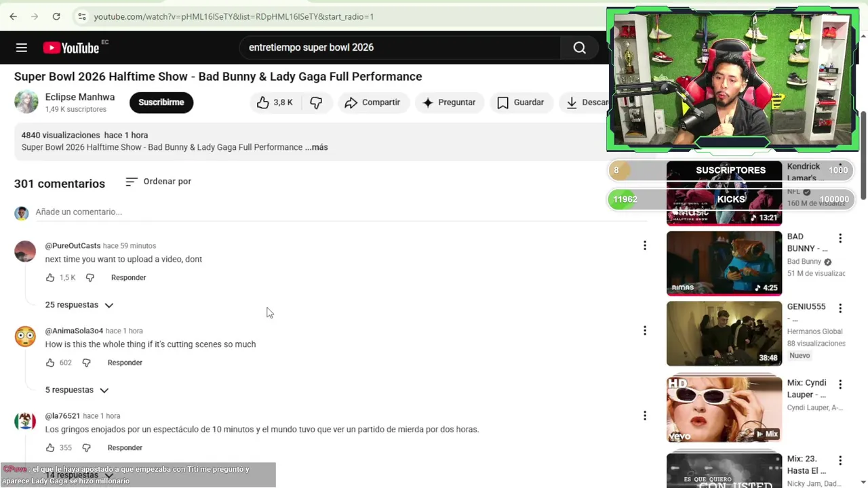The height and width of the screenshot is (488, 868).
Task: Like the @PureOutCasts comment
Action: [x=50, y=278]
